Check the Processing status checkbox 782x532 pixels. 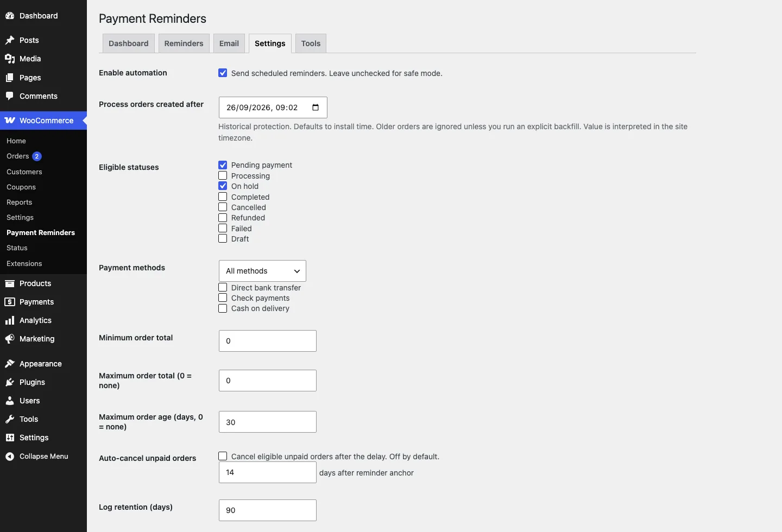coord(223,175)
